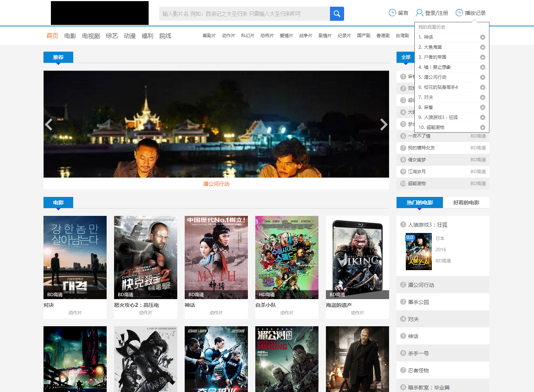Open the 科幻片 genre link
The width and height of the screenshot is (534, 392).
(x=248, y=36)
